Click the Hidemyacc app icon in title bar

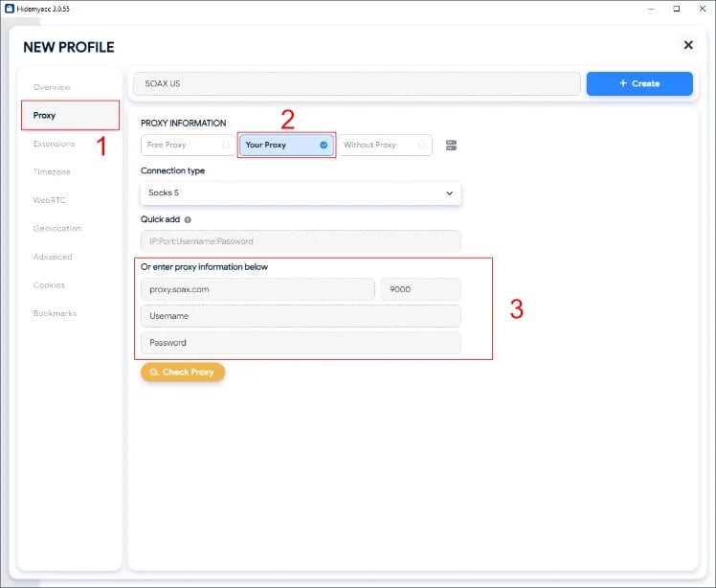[9, 8]
